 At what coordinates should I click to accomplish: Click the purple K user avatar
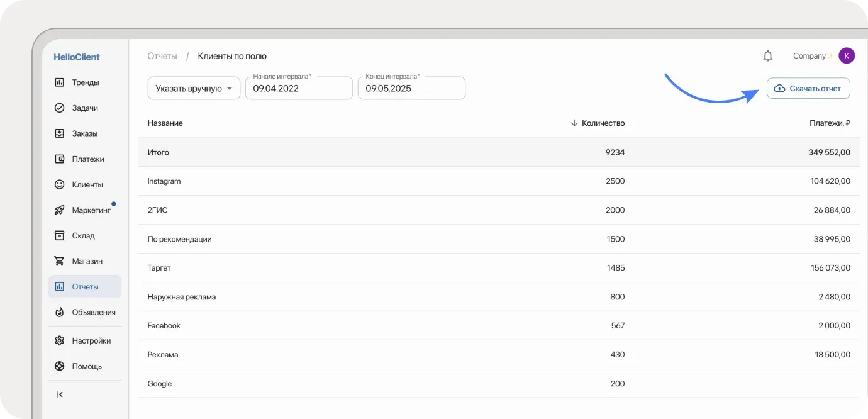click(847, 56)
